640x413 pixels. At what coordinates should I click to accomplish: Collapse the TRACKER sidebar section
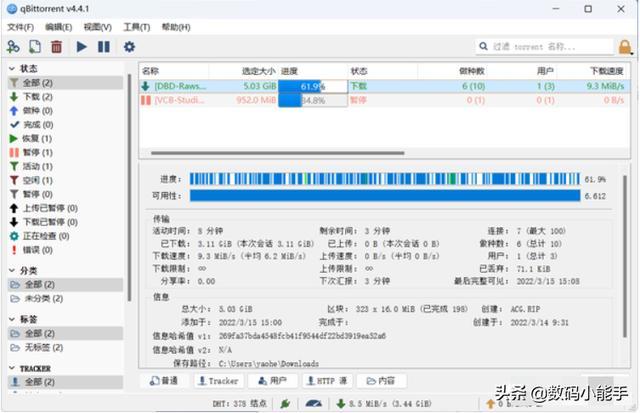(x=12, y=368)
